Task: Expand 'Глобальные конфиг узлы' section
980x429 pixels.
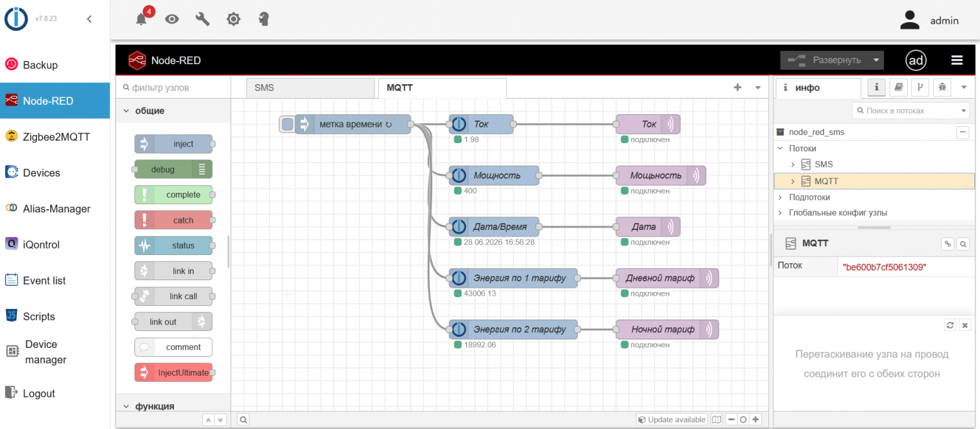Action: click(780, 213)
